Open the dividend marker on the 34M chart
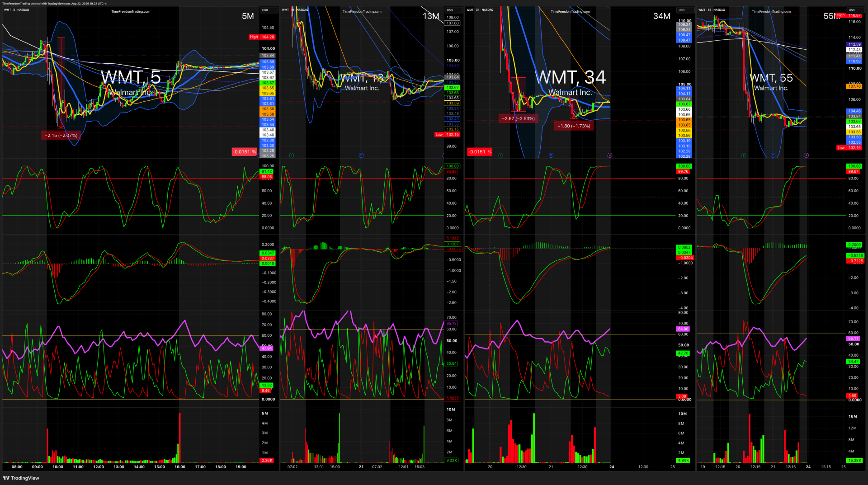868x485 pixels. pos(551,155)
